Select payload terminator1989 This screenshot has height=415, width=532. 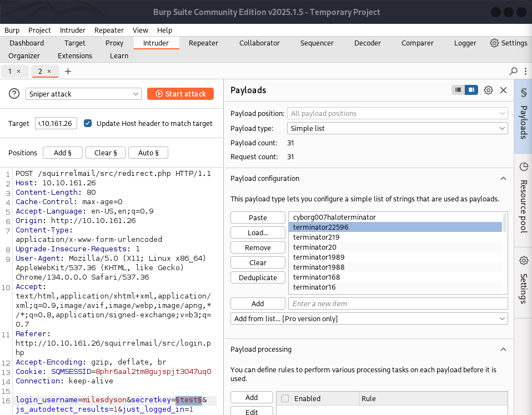[395, 257]
